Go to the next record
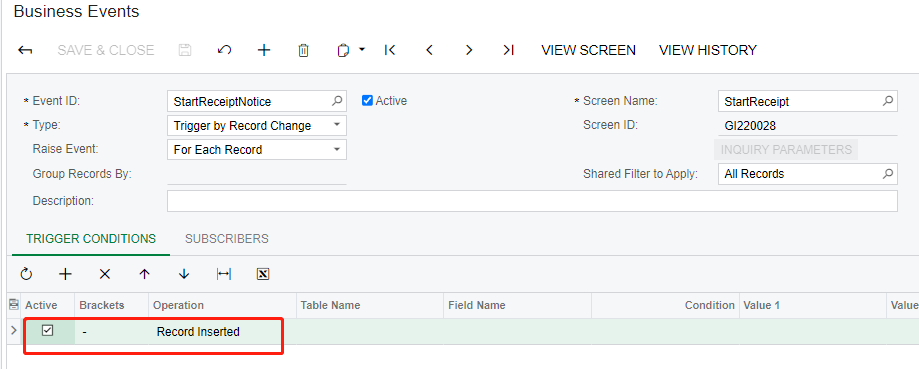919x369 pixels. (x=468, y=50)
